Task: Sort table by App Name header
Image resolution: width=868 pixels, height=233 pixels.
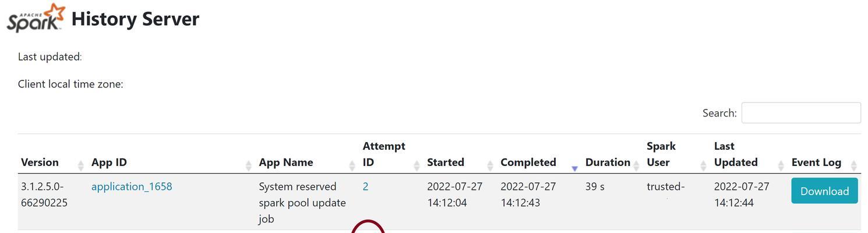Action: point(286,163)
